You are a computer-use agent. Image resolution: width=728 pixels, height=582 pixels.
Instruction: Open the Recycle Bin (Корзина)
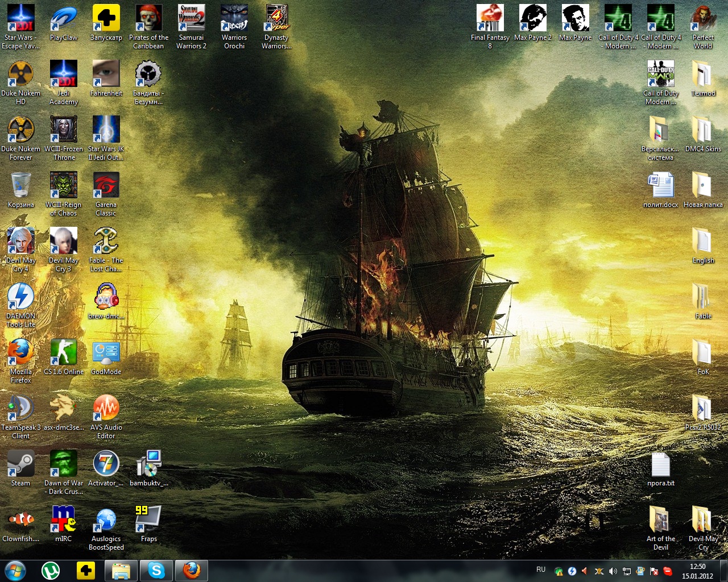(20, 186)
